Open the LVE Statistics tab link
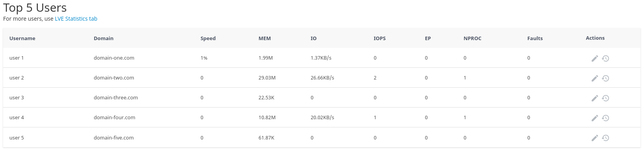Screen dimensions: 644x150 (x=76, y=19)
